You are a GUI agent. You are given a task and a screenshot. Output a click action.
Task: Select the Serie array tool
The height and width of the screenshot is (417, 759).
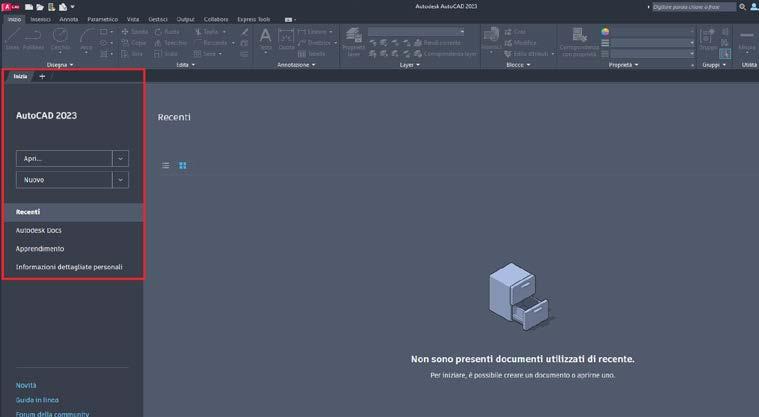pos(205,54)
